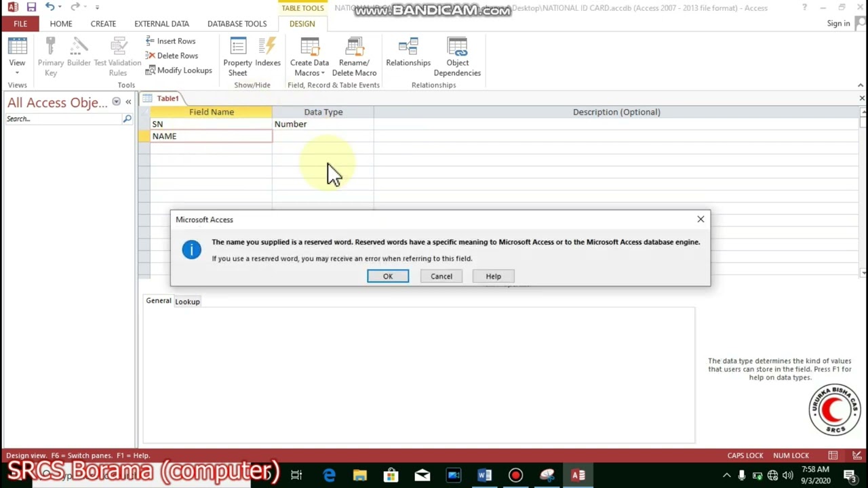Click the Primary Key ribbon icon
The width and height of the screenshot is (868, 488).
click(x=51, y=57)
